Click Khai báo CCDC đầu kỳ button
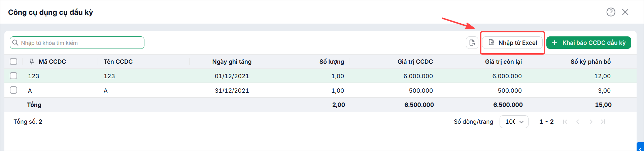Image resolution: width=644 pixels, height=151 pixels. (589, 43)
